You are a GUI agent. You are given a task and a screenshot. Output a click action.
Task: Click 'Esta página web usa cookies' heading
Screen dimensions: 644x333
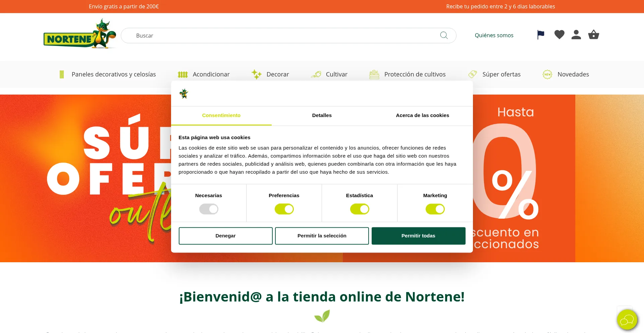[x=214, y=137]
